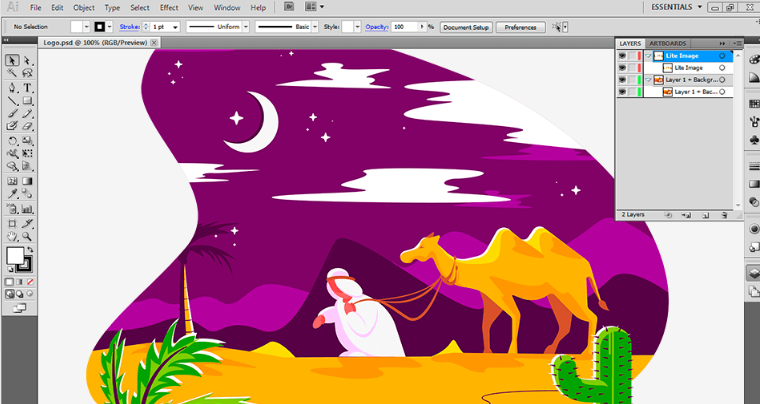760x404 pixels.
Task: Open the Window menu
Action: pyautogui.click(x=227, y=8)
